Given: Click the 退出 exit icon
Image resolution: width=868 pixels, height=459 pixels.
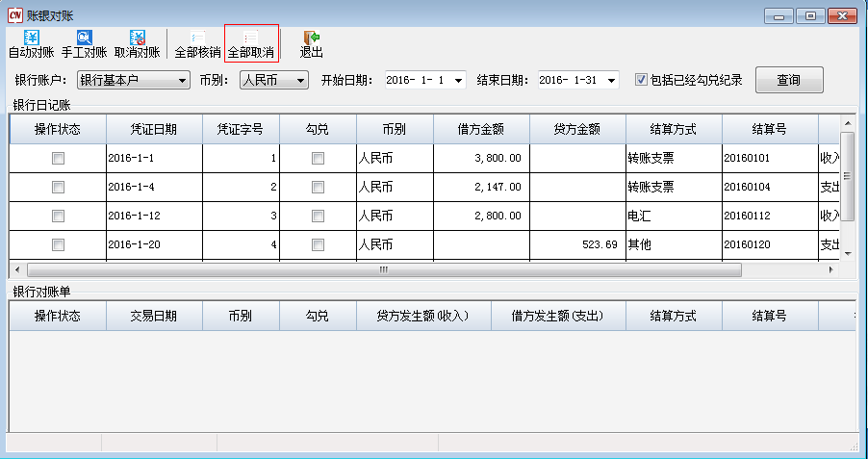Looking at the screenshot, I should tap(311, 38).
